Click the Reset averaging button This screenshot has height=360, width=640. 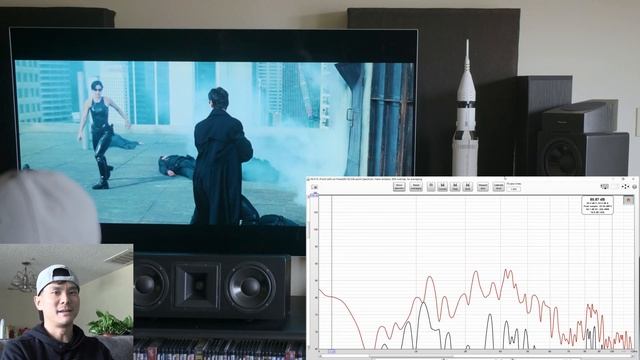pyautogui.click(x=416, y=187)
